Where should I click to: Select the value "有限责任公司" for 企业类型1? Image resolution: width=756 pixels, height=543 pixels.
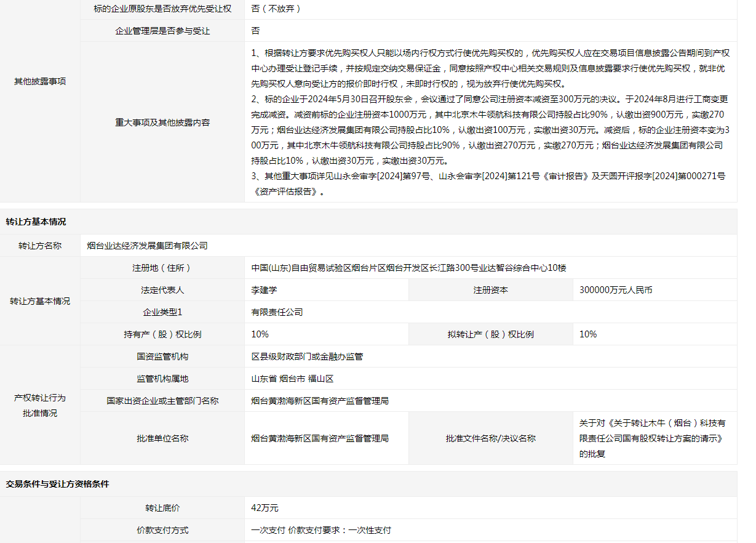coord(277,312)
